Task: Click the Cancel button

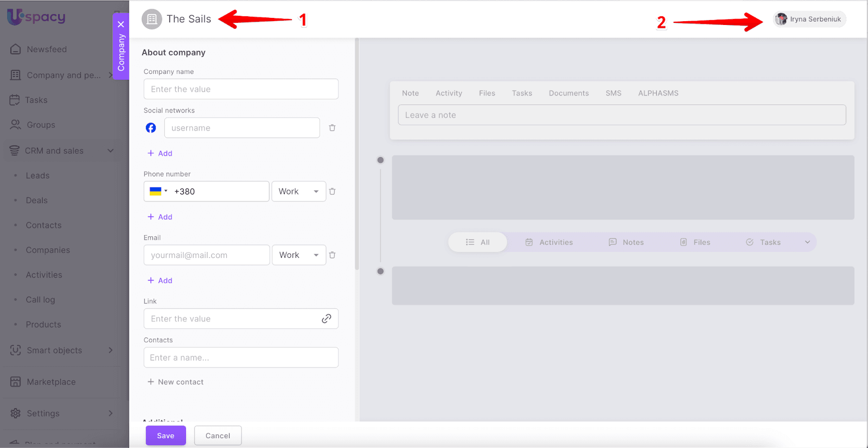Action: (218, 436)
